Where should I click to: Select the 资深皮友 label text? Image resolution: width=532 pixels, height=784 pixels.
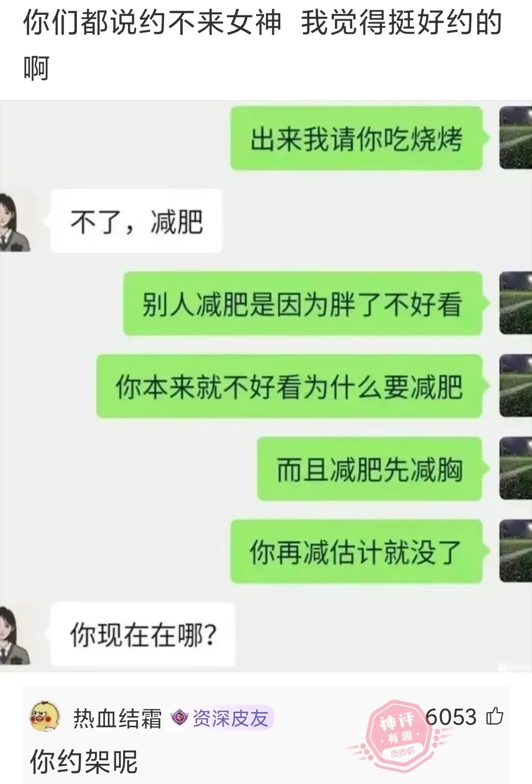[x=230, y=718]
